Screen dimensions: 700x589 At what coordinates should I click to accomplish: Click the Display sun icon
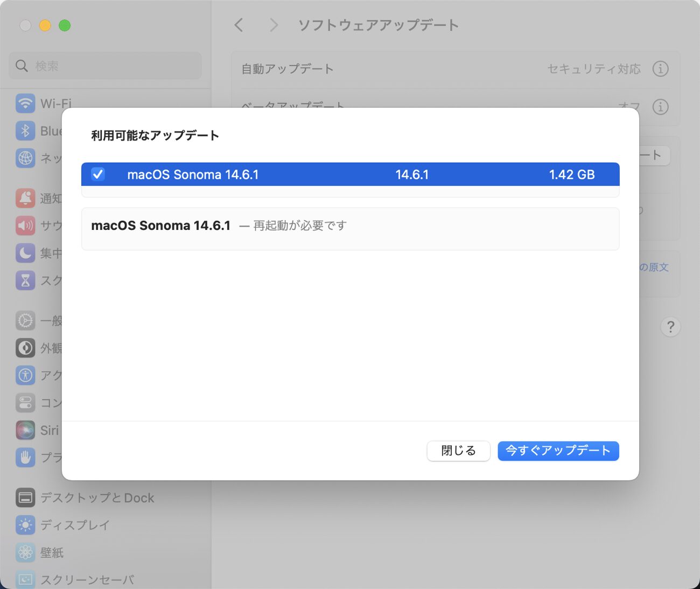[x=25, y=525]
